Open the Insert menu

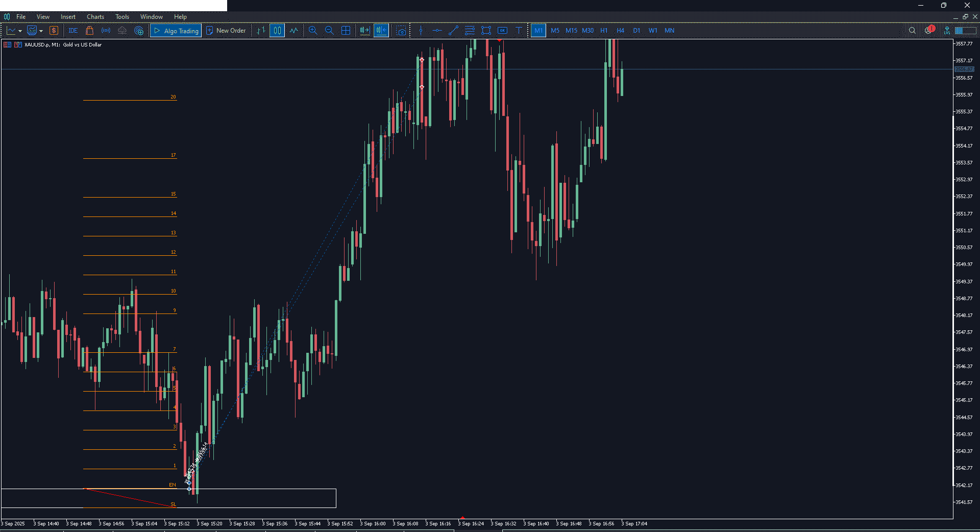tap(68, 17)
